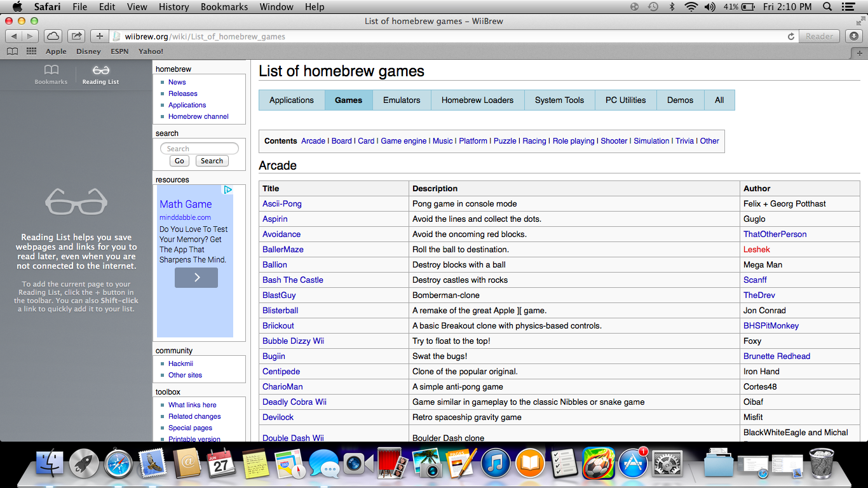868x488 pixels.
Task: Open the View menu
Action: point(137,7)
